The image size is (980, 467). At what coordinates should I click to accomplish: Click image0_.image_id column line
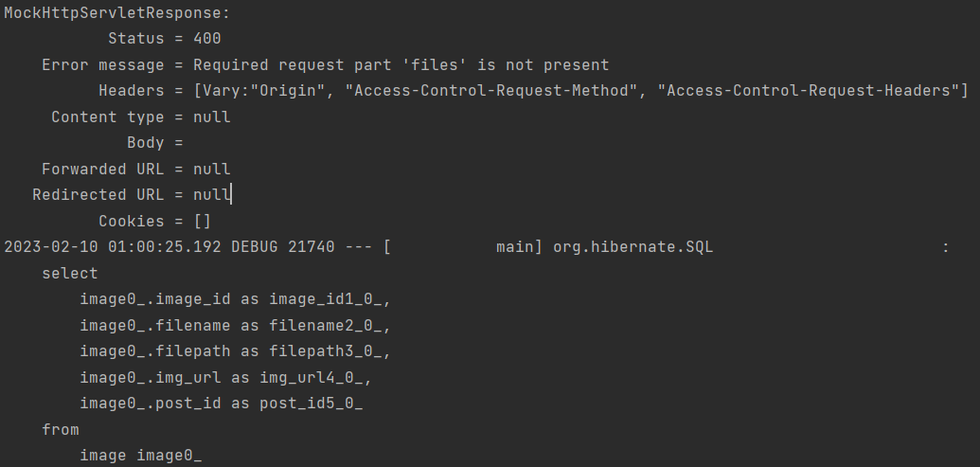235,299
